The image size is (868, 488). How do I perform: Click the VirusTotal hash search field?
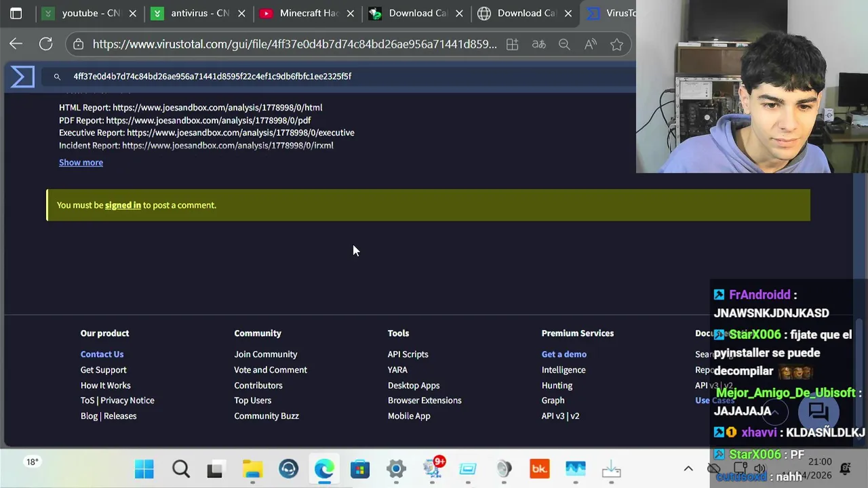coord(339,77)
